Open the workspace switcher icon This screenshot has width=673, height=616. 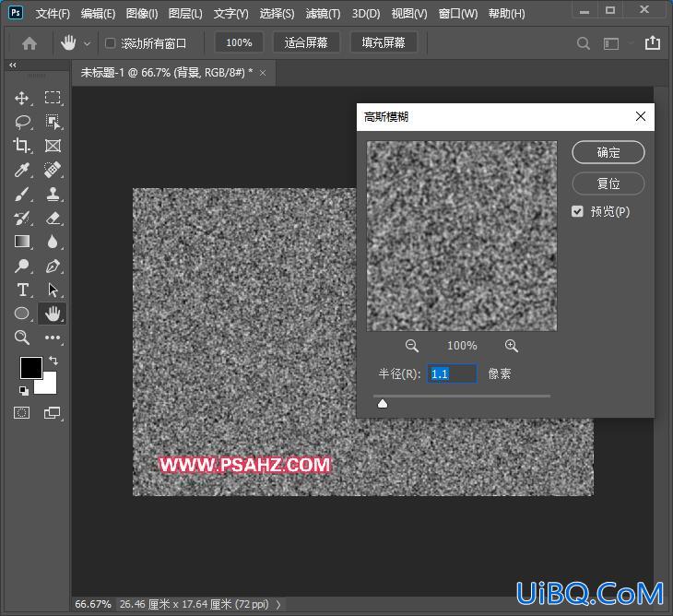610,43
